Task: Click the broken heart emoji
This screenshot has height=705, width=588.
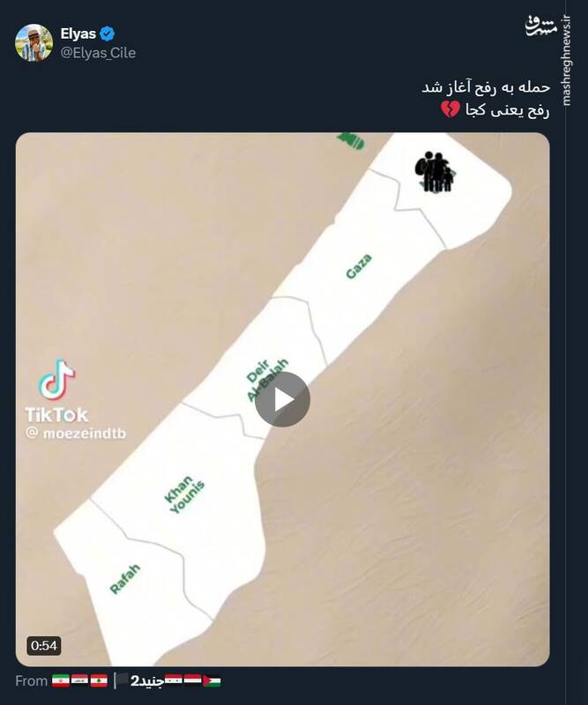Action: (450, 109)
